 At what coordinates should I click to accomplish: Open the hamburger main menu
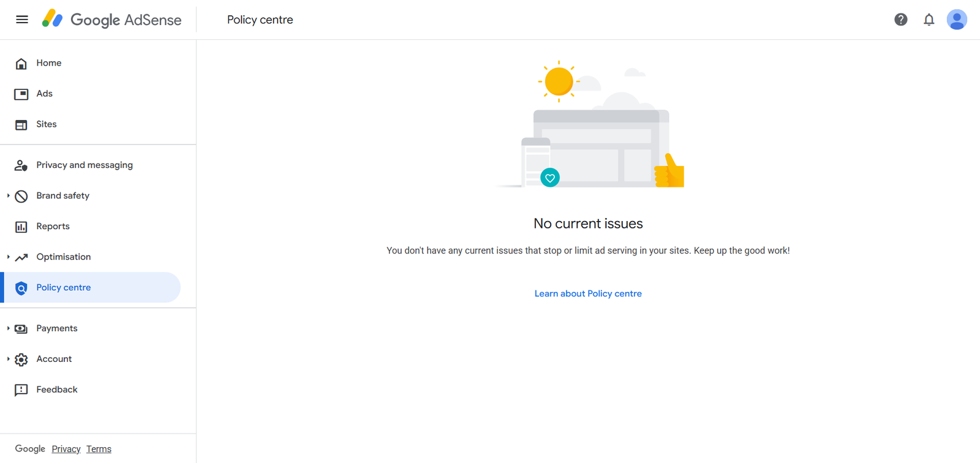tap(22, 20)
